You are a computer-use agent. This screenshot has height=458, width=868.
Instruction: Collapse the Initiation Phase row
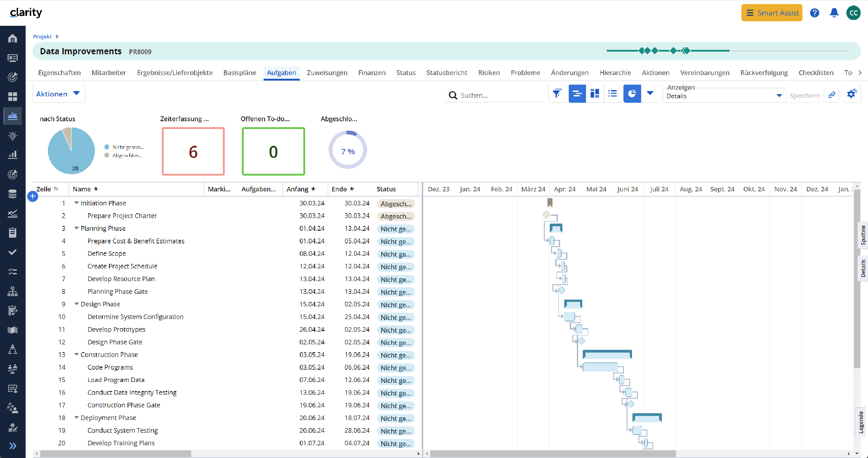pyautogui.click(x=76, y=203)
